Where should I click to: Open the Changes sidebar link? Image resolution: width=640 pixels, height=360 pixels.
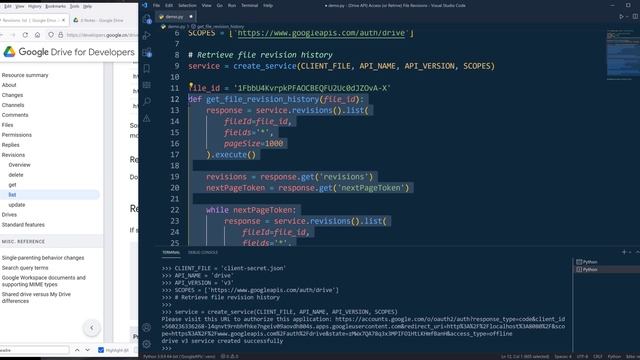pos(12,95)
